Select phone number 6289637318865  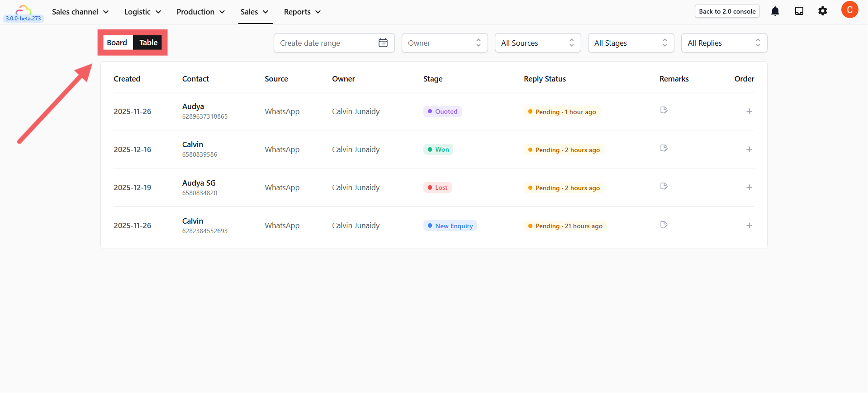click(205, 116)
